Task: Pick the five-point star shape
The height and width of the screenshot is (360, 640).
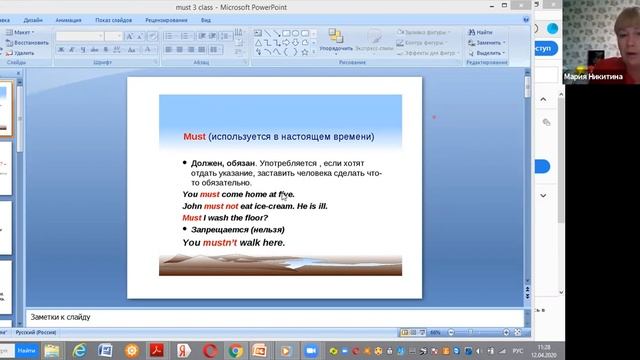Action: (x=305, y=52)
